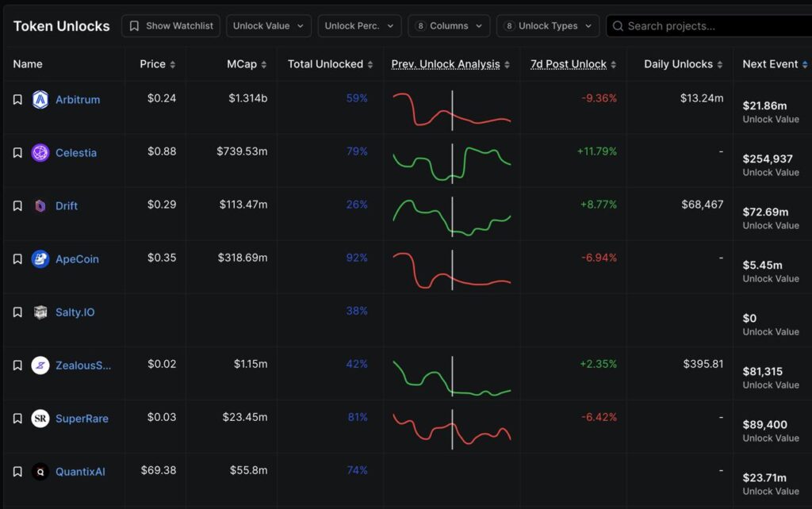Sort by the MCap column header

tap(246, 64)
